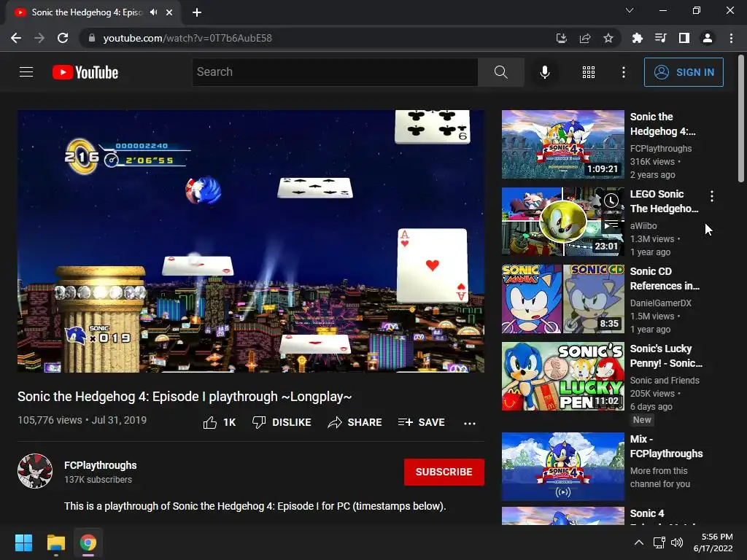Go to YouTube home via logo
The width and height of the screenshot is (747, 560).
tap(85, 72)
